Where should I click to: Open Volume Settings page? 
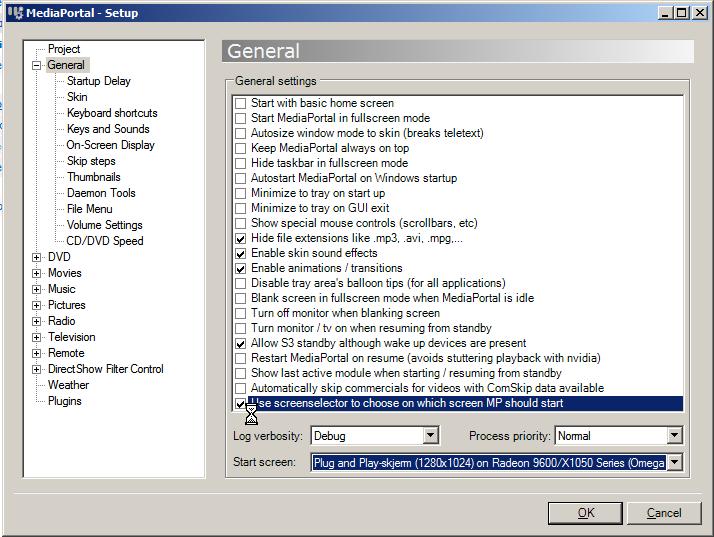coord(105,225)
